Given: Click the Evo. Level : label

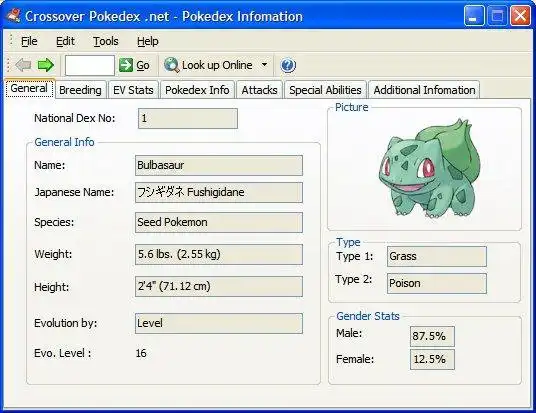Looking at the screenshot, I should [x=63, y=353].
